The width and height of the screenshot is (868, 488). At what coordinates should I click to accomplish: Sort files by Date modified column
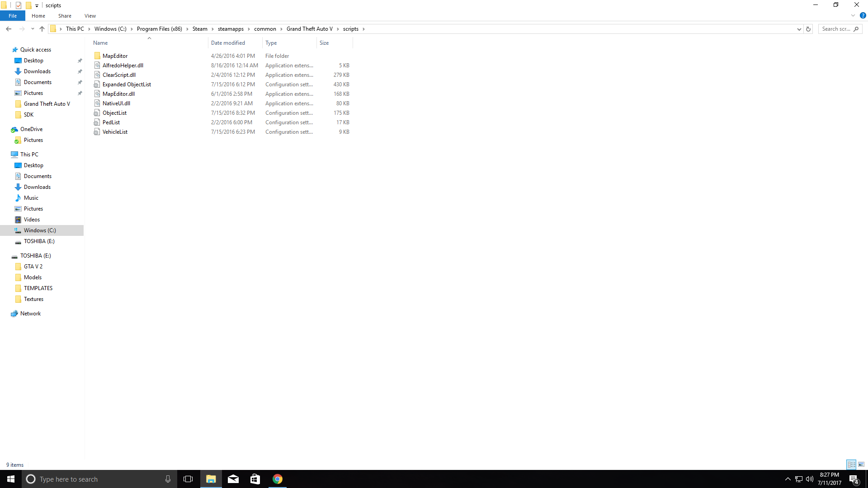click(x=228, y=43)
